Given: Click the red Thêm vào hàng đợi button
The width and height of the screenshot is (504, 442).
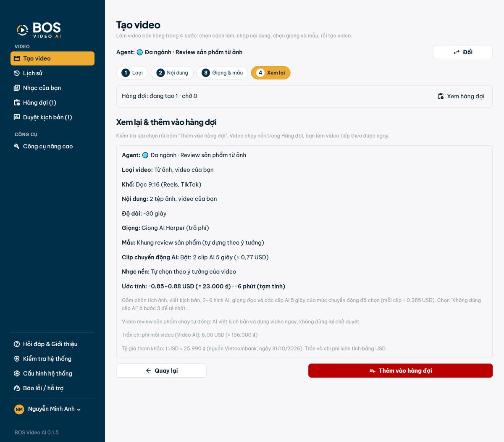Looking at the screenshot, I should 400,371.
